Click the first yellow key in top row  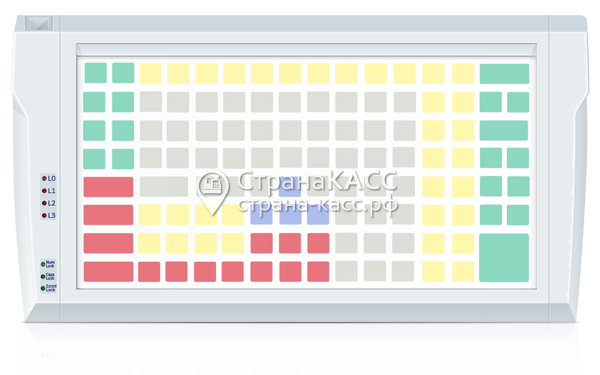(x=150, y=73)
